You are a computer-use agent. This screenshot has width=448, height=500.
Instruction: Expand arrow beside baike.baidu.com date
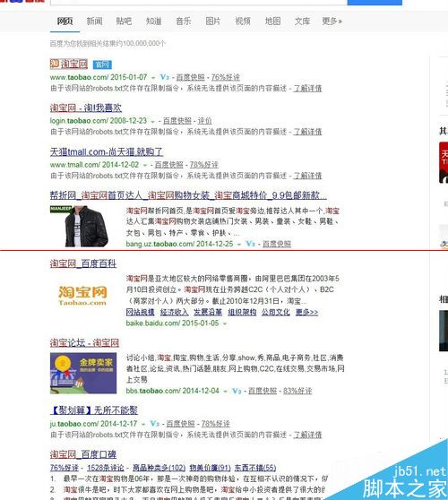coord(225,323)
